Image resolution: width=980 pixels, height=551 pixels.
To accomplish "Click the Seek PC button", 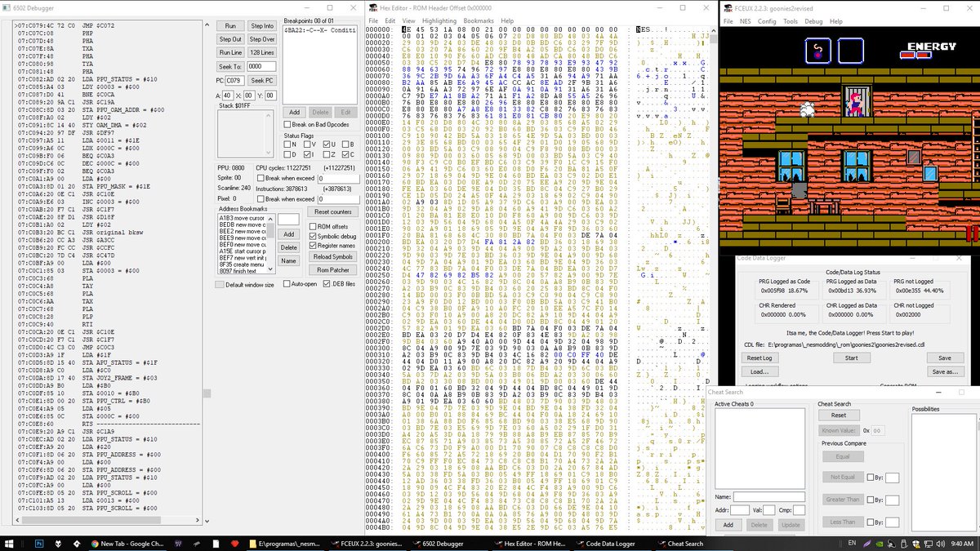I will pyautogui.click(x=261, y=81).
